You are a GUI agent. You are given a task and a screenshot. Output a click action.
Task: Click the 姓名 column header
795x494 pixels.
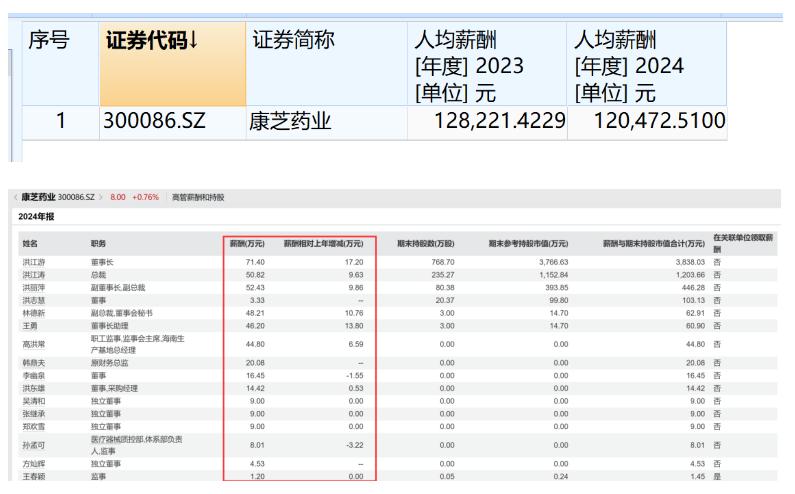pos(30,244)
